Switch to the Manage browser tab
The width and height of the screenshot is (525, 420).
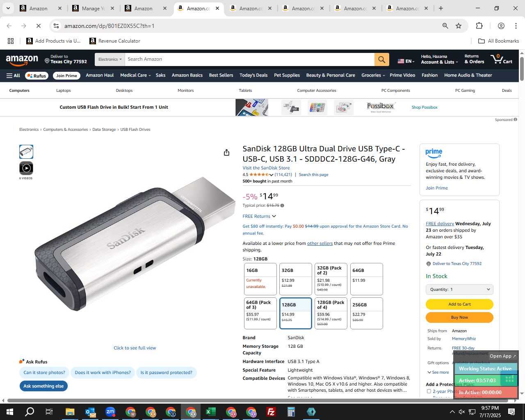click(x=94, y=8)
